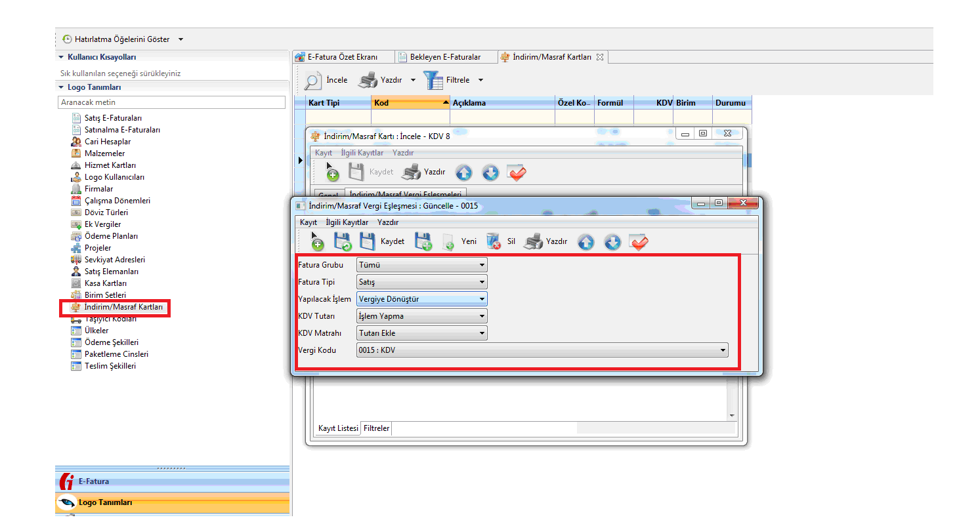Click Kaydet save icon in Vergi Eşleşmesi dialog
The width and height of the screenshot is (980, 528).
[367, 241]
